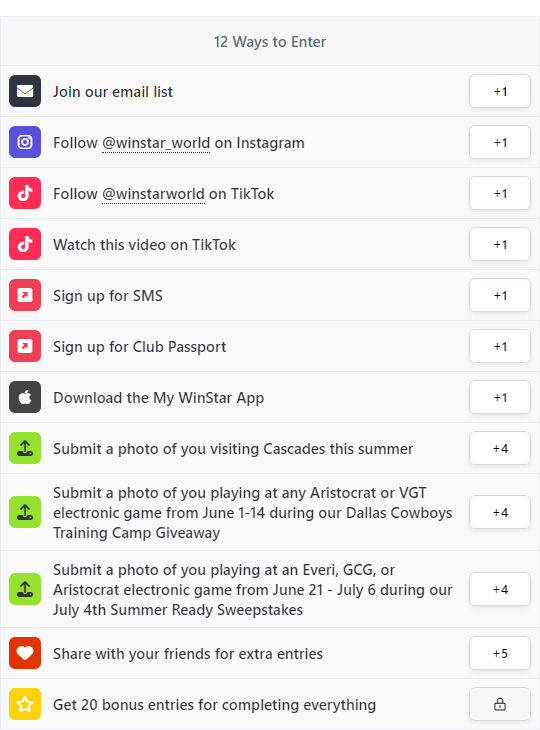Viewport: 540px width, 730px height.
Task: Select the Watch this video on TikTok entry
Action: (270, 244)
